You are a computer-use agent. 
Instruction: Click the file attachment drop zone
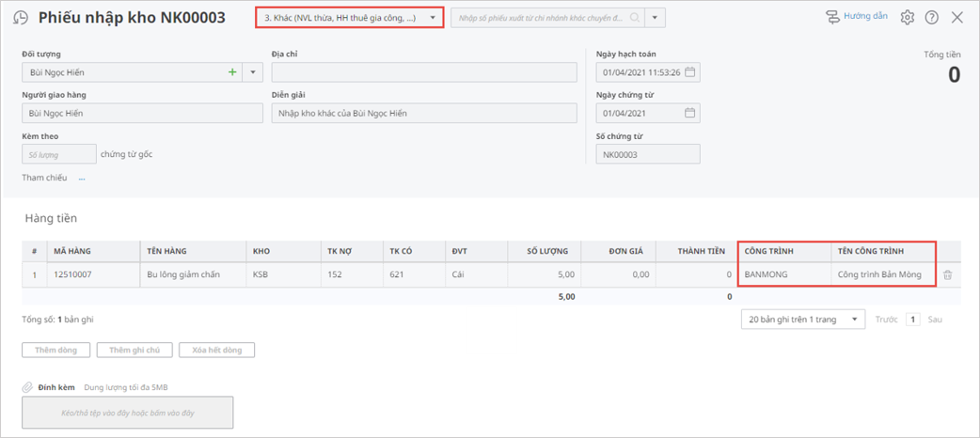(127, 413)
